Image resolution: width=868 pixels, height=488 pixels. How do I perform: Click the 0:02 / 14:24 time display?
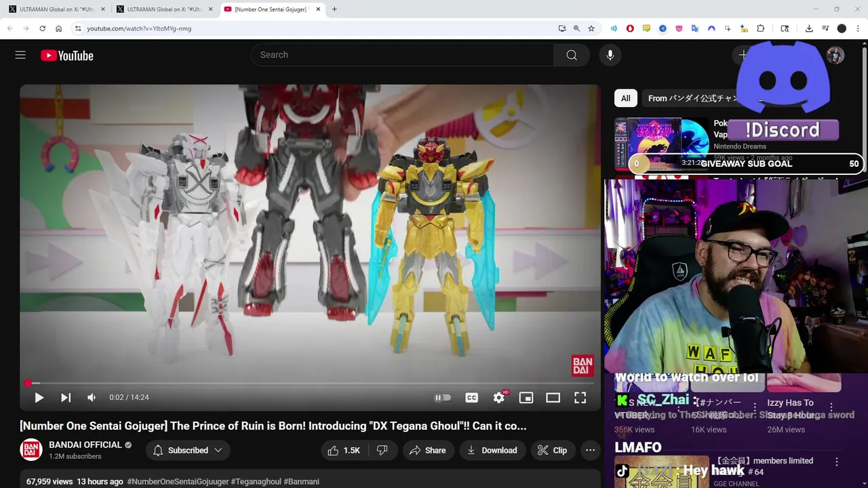pos(129,398)
